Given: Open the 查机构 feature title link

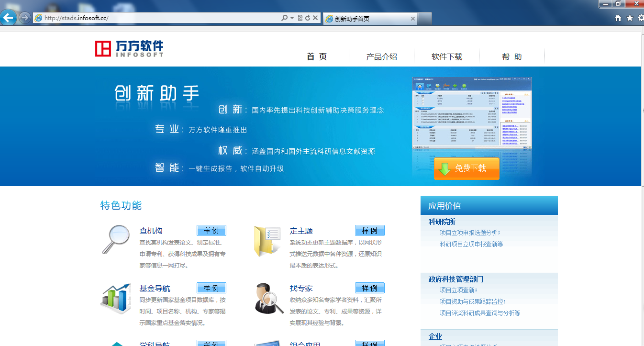Looking at the screenshot, I should click(x=151, y=231).
